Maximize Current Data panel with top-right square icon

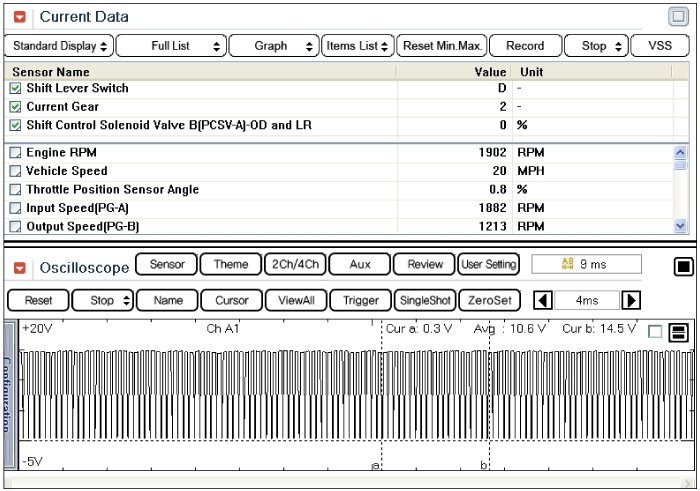click(x=678, y=17)
